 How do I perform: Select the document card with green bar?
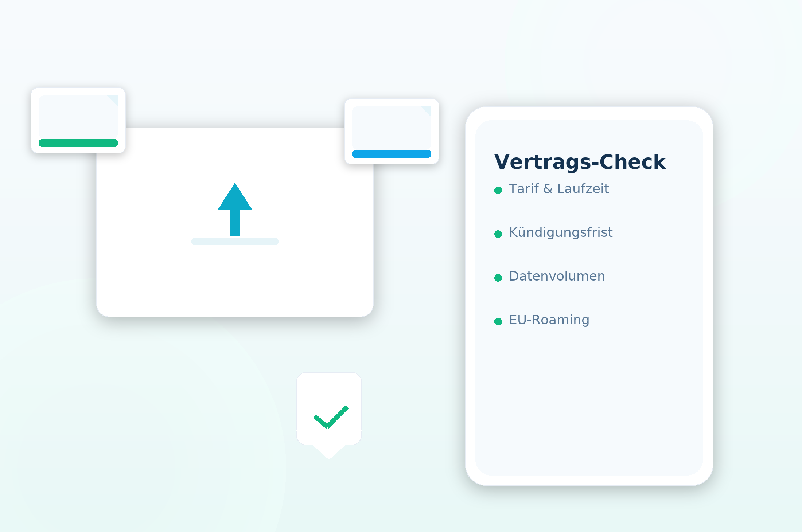click(78, 121)
